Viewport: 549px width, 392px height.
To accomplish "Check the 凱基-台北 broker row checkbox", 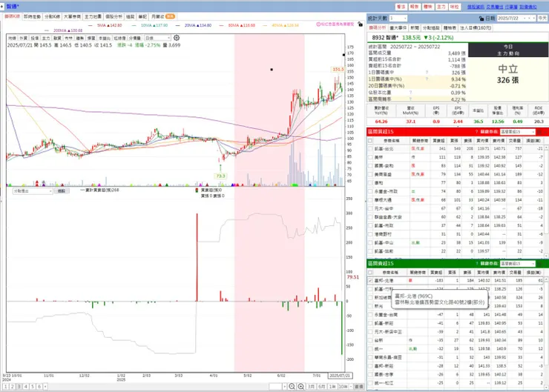I will point(370,149).
